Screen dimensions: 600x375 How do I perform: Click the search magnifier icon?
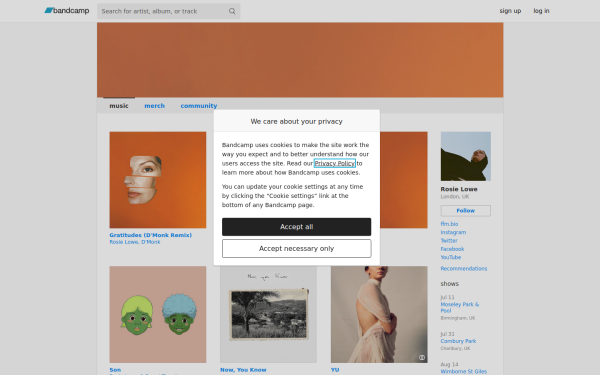click(232, 11)
